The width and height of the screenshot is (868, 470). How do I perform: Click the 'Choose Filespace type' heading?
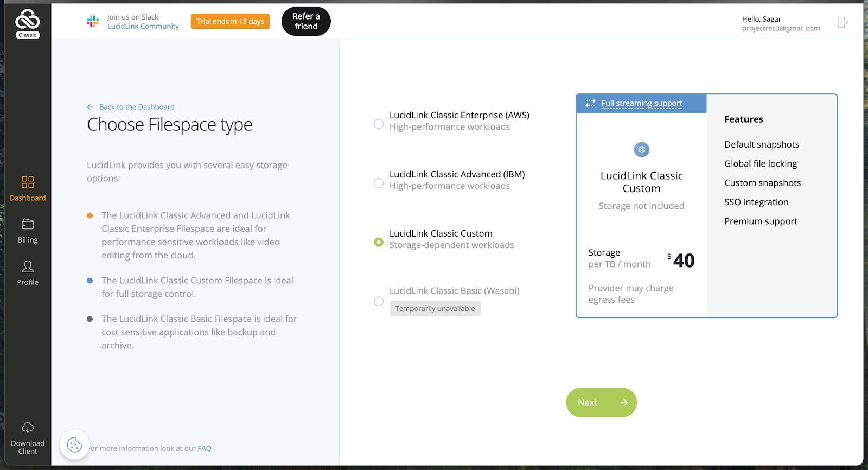[170, 125]
